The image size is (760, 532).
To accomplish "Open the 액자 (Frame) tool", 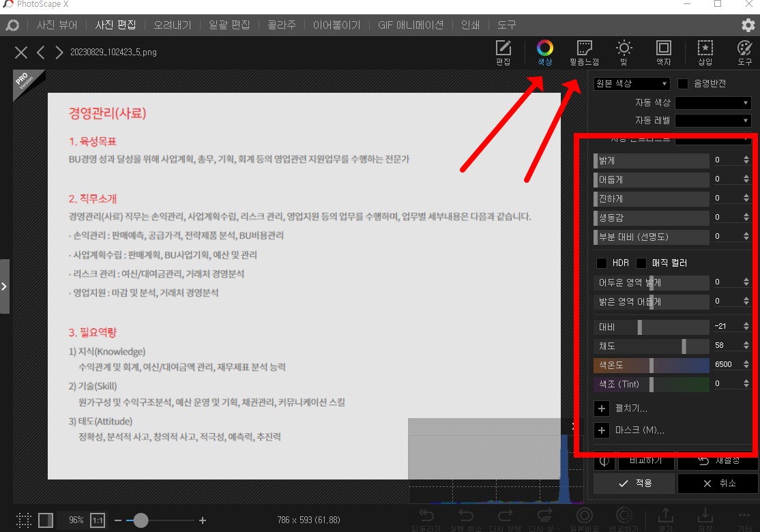I will (663, 52).
